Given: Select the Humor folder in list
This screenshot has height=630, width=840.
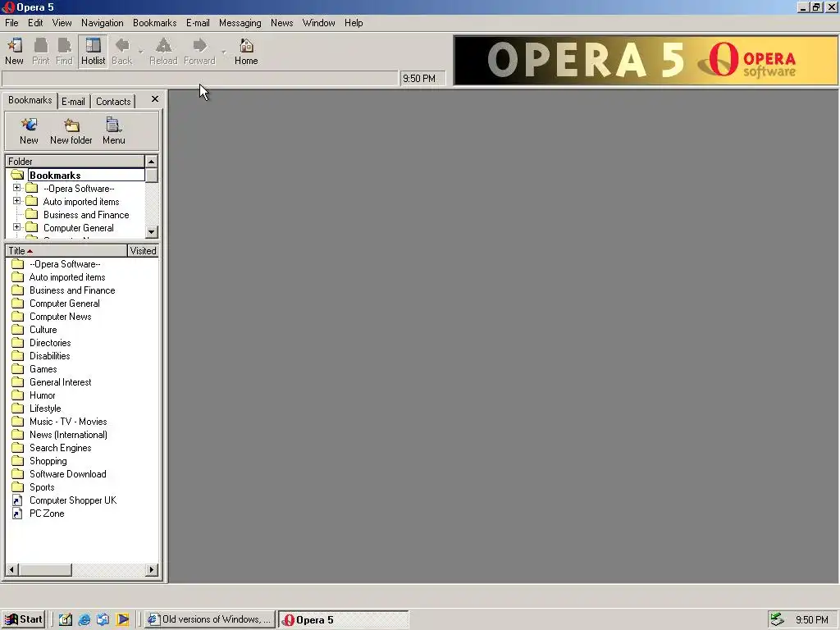Looking at the screenshot, I should coord(43,395).
